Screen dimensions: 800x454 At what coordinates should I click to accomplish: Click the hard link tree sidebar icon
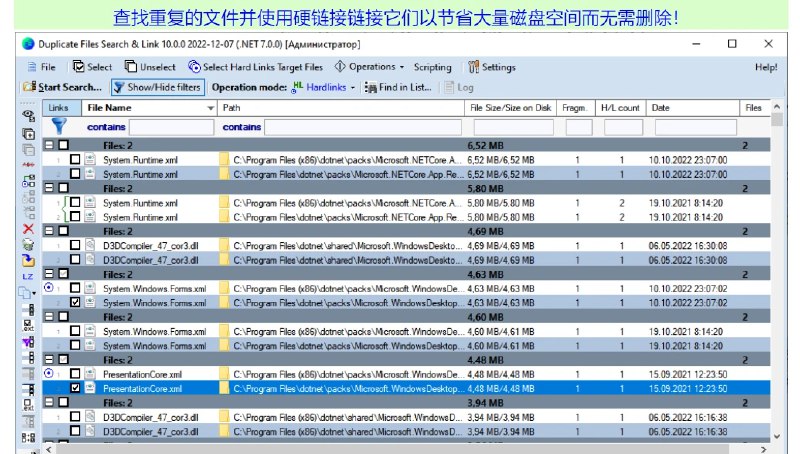[x=29, y=181]
